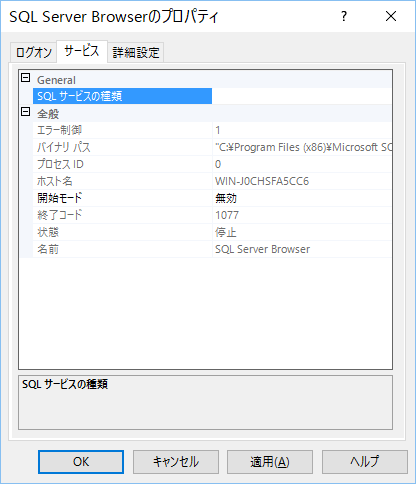Select the サービス tab

tap(82, 51)
